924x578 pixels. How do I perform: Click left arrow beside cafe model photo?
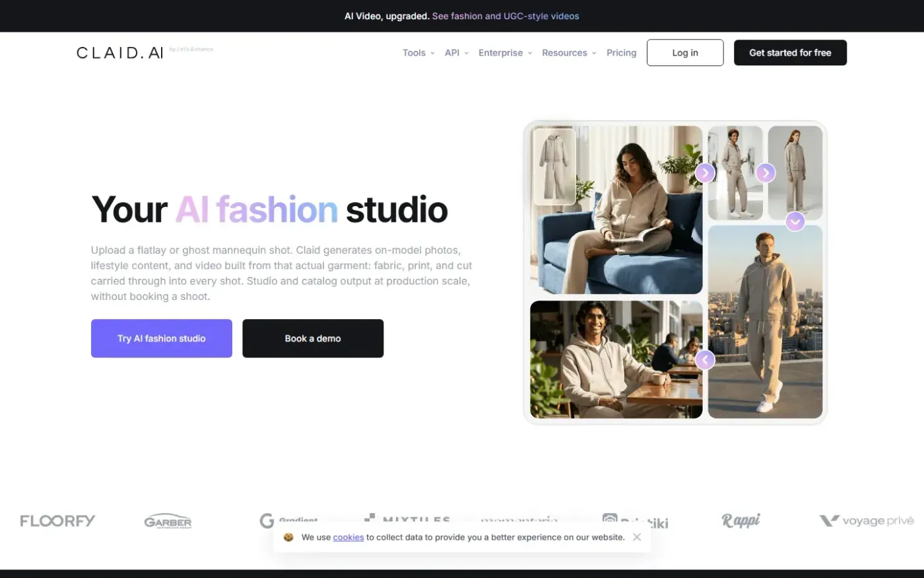click(705, 360)
